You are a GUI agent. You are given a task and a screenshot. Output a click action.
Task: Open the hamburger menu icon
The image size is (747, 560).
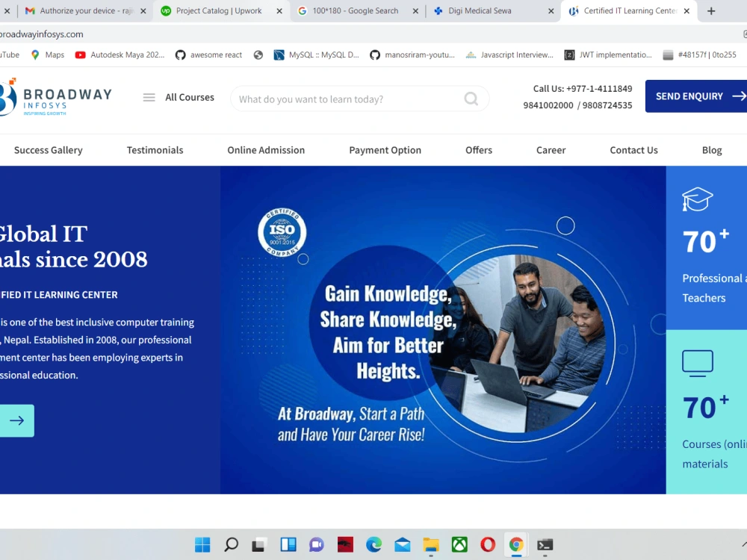(x=149, y=98)
